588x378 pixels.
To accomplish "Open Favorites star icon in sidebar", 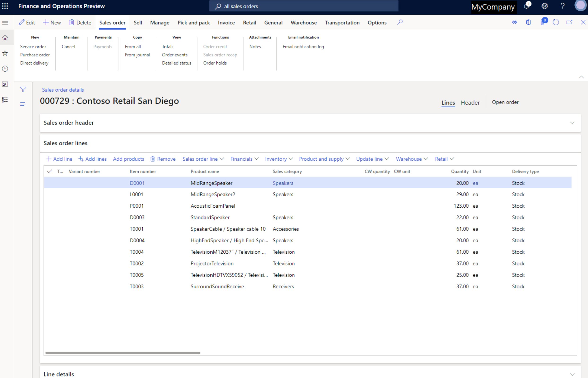I will [5, 53].
